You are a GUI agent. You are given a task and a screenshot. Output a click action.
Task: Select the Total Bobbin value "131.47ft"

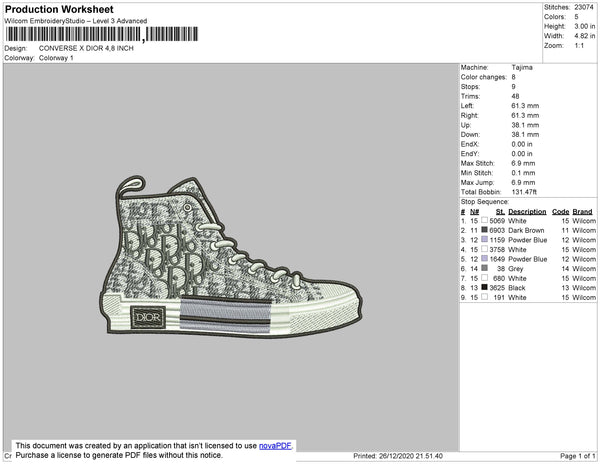[524, 192]
